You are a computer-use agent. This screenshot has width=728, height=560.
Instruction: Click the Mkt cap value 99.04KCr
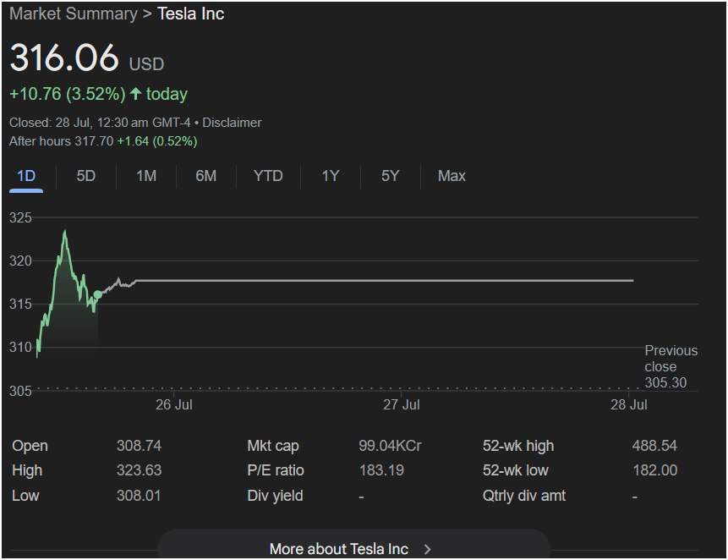coord(390,446)
